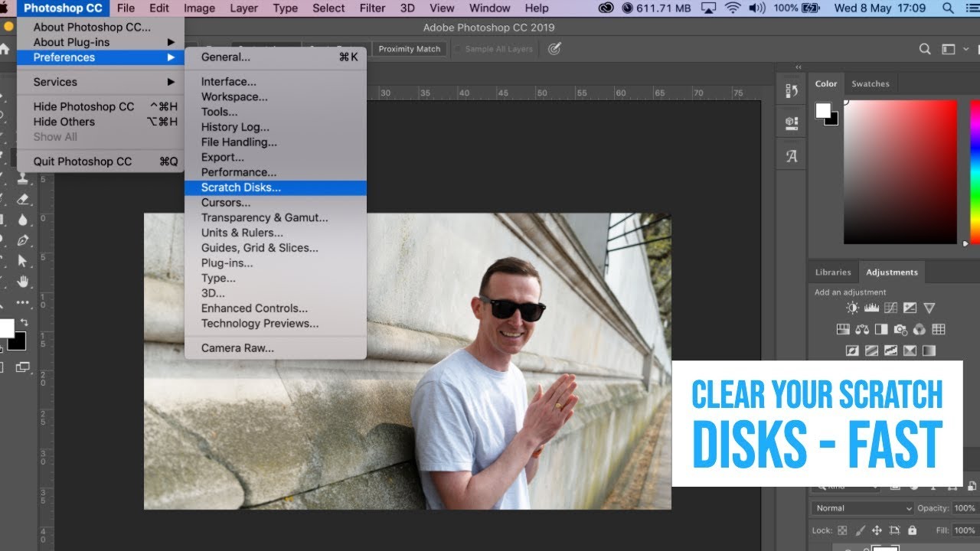Add an Exposure adjustment

(910, 308)
